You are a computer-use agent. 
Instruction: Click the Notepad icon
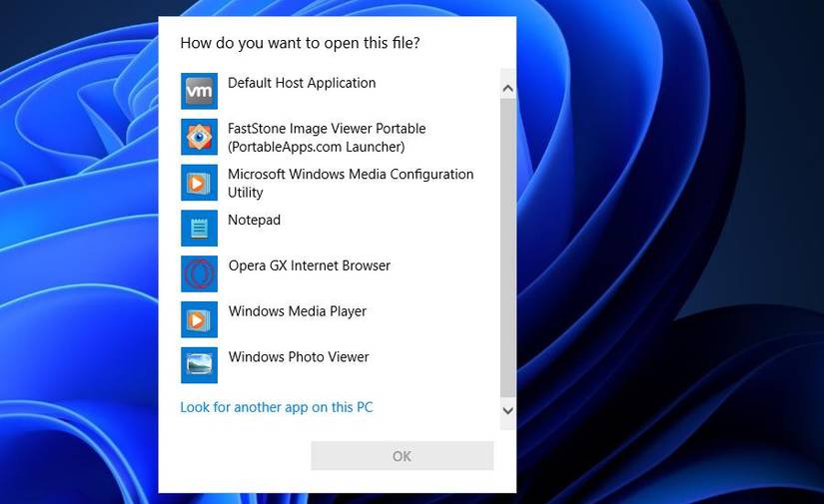[199, 228]
